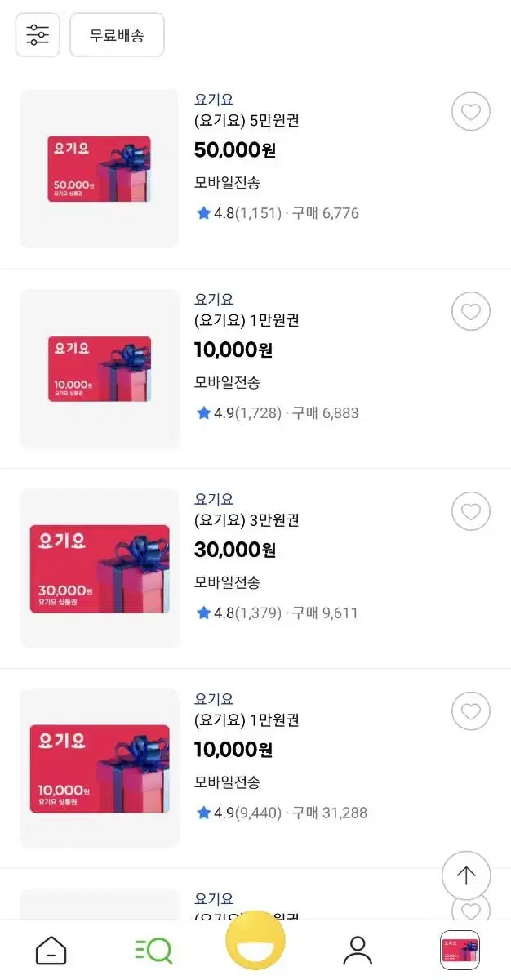Toggle the 무료배송 filter chip
Viewport: 511px width, 980px height.
pos(117,35)
